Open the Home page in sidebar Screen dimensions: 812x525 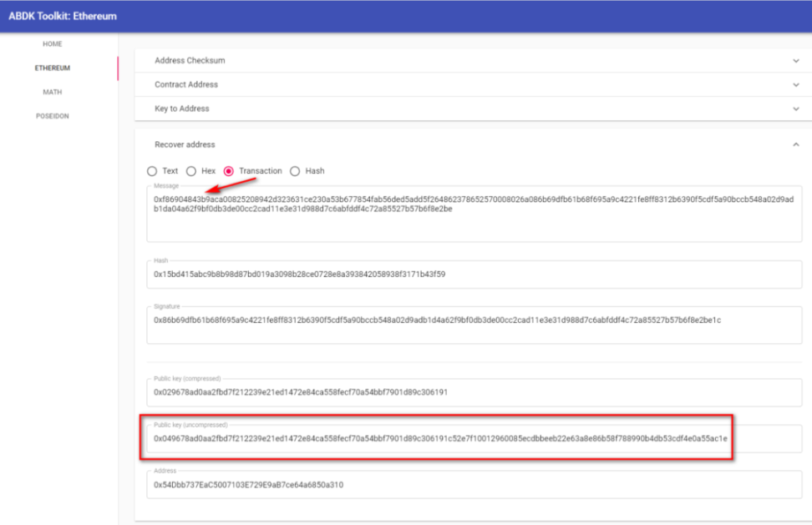point(53,44)
